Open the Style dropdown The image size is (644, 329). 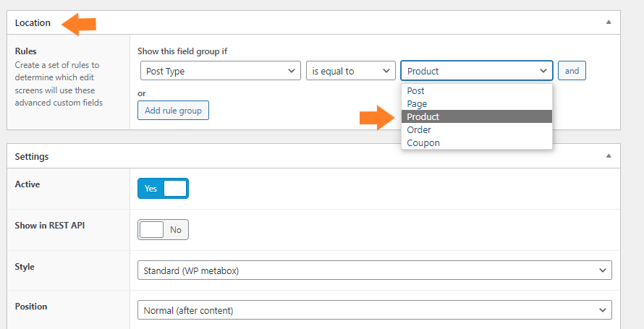click(375, 270)
